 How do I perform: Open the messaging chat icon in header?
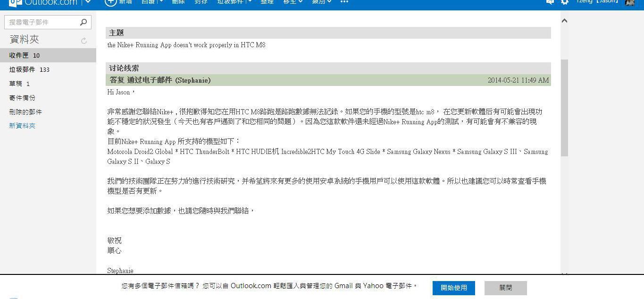pos(550,2)
